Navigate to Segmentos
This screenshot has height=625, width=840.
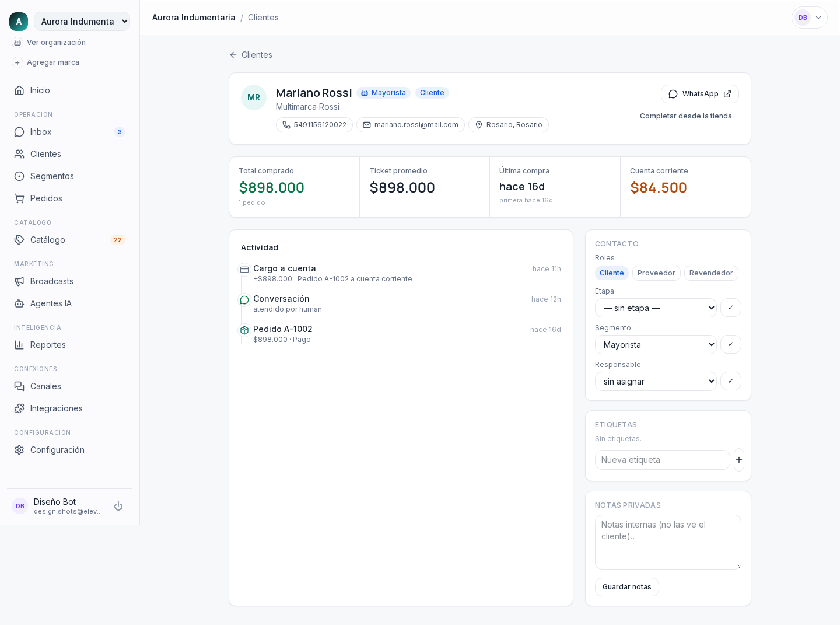pos(69,176)
